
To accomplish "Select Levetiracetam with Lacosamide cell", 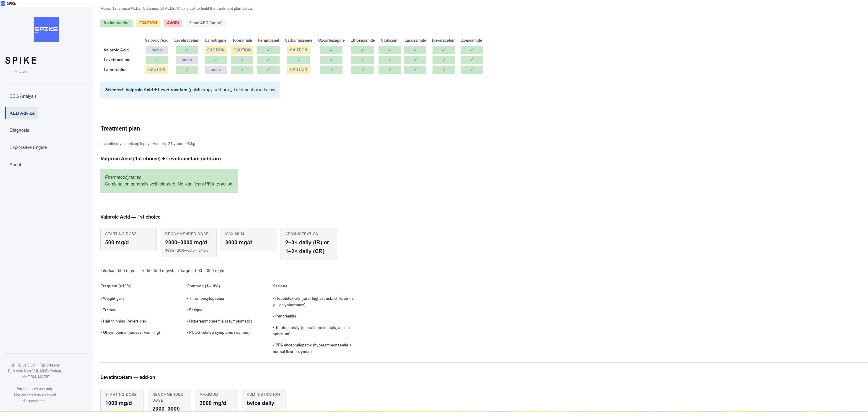I will (415, 60).
